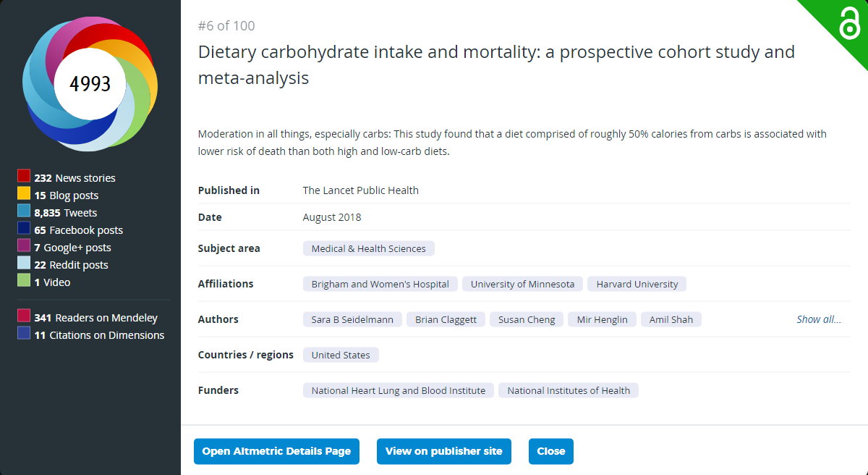
Task: Select the Harvard University affiliation tag
Action: tap(637, 284)
